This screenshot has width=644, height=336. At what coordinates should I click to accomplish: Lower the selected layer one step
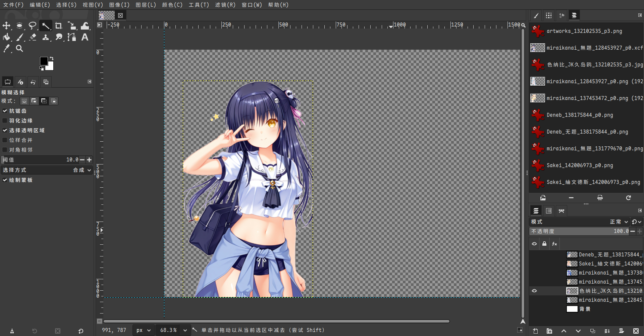[x=578, y=331]
